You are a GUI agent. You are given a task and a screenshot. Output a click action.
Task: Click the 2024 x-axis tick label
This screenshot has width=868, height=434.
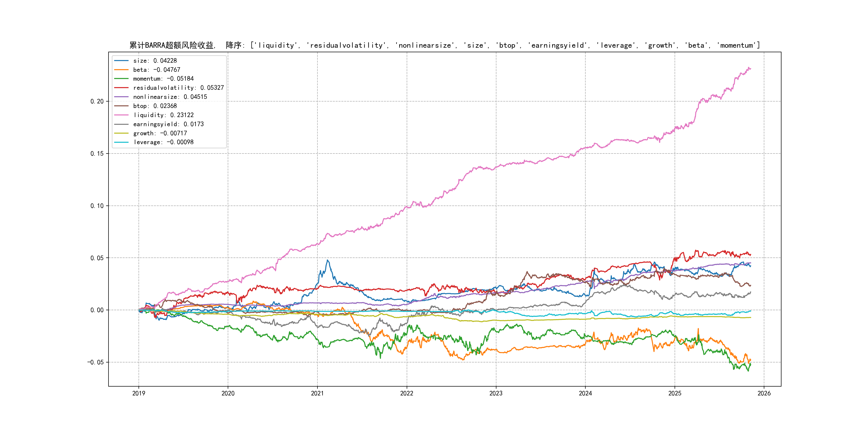pos(585,393)
